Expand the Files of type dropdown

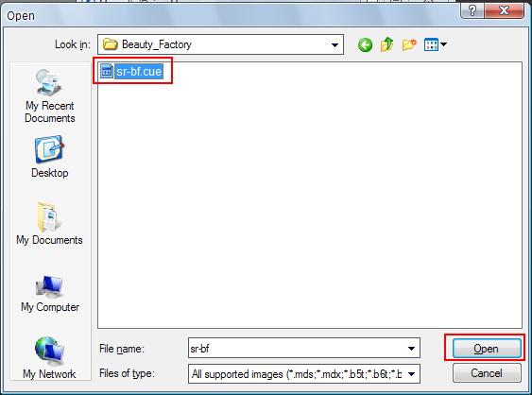tap(411, 374)
